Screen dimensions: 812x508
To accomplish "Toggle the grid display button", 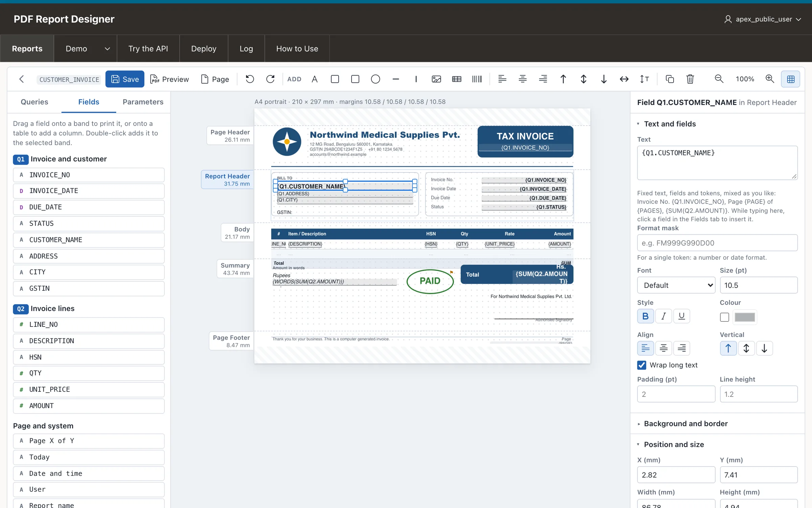I will (791, 79).
